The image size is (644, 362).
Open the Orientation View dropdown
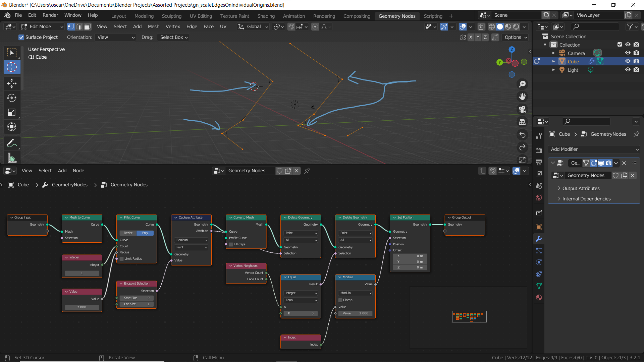coord(115,37)
